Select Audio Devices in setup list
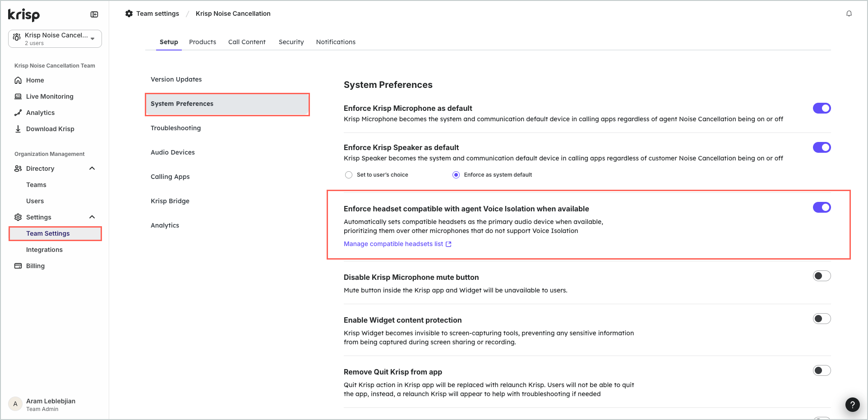 (x=173, y=152)
